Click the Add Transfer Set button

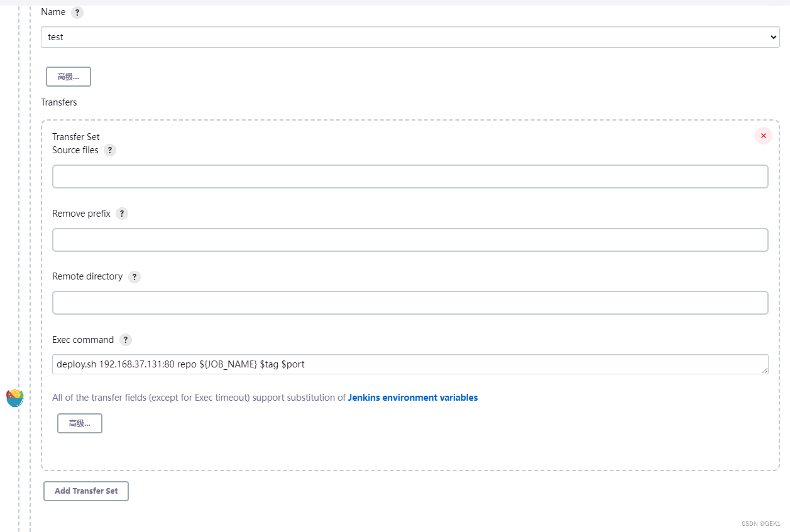click(x=86, y=491)
